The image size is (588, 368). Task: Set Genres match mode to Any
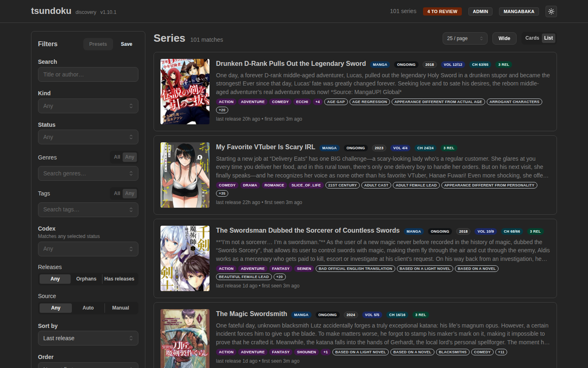tap(130, 157)
